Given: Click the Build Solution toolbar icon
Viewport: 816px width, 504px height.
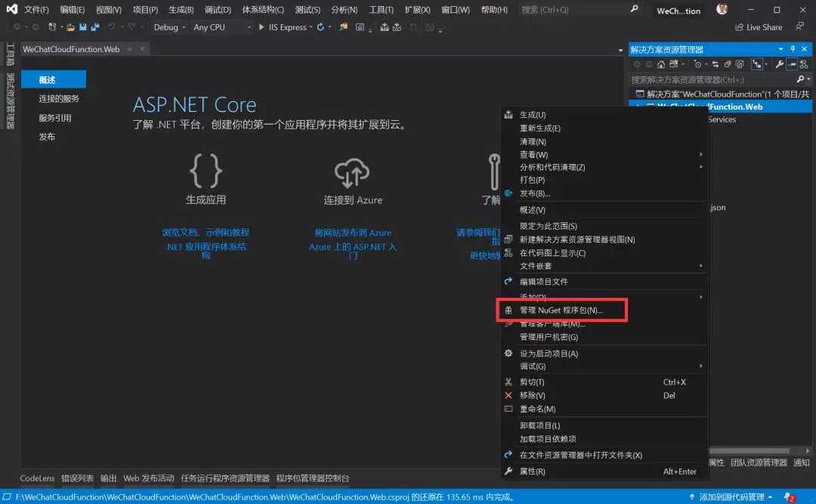Looking at the screenshot, I should 385,27.
